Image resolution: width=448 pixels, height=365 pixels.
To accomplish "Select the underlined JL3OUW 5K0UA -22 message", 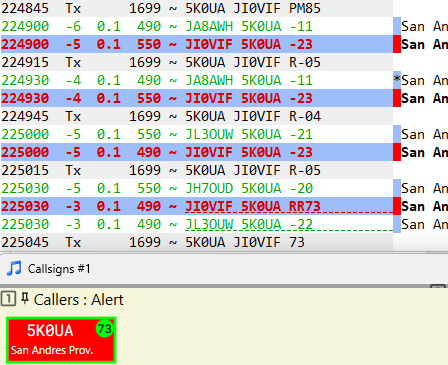I will [x=249, y=224].
